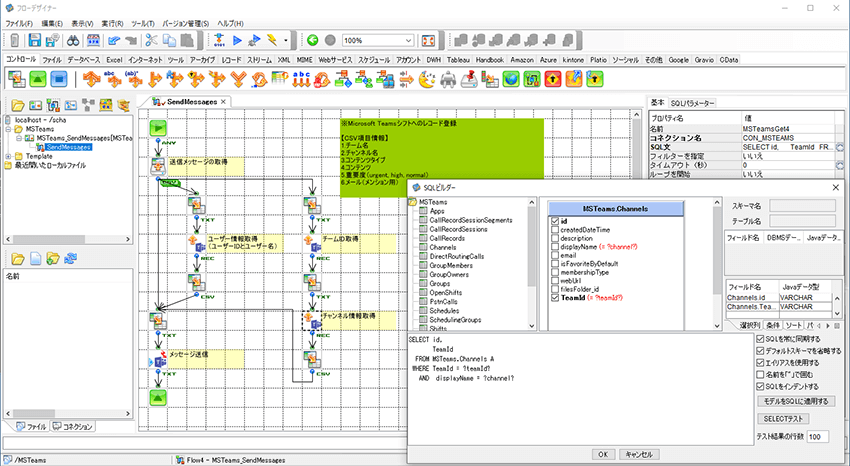Click the fit-to-window icon beside zoom box

(428, 40)
